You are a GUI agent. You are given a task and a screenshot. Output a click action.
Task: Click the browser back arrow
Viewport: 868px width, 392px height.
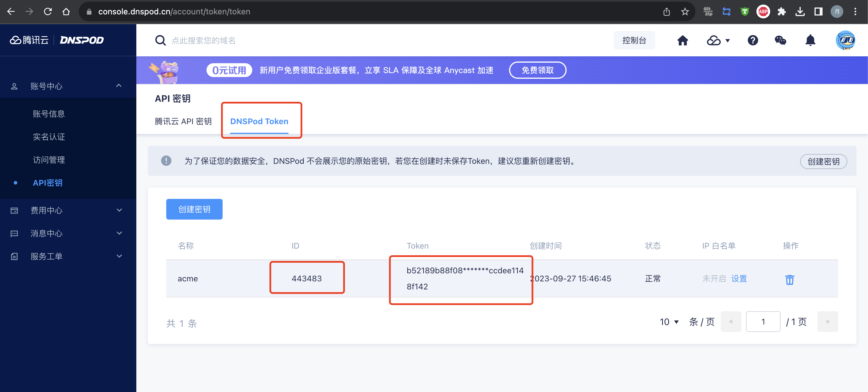[x=11, y=11]
